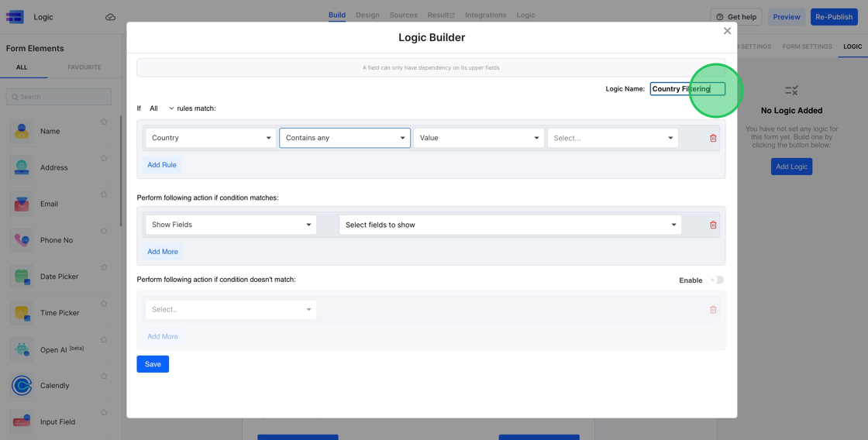Change the All rules match selector

point(161,108)
